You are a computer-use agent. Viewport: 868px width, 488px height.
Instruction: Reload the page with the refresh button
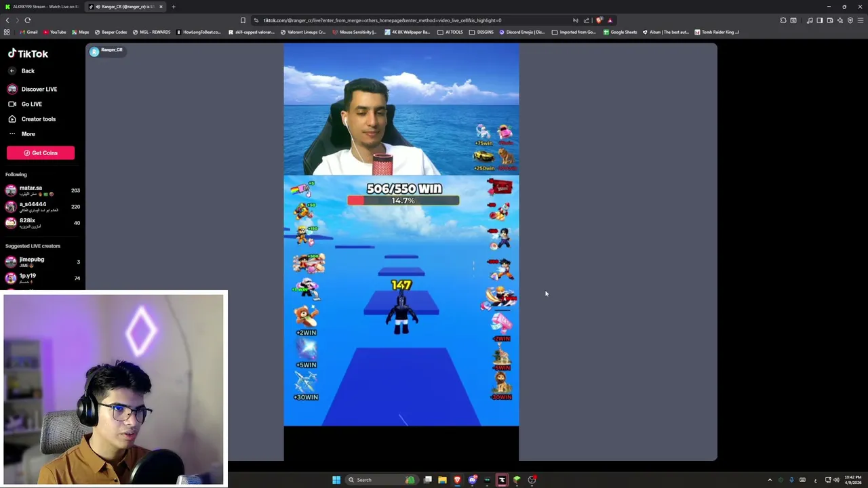click(28, 20)
